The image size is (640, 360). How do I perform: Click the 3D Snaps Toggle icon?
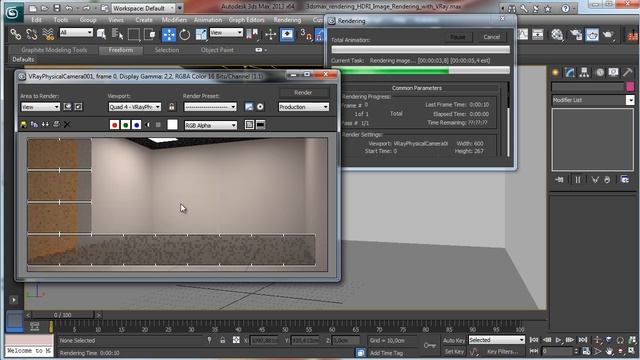[x=306, y=35]
